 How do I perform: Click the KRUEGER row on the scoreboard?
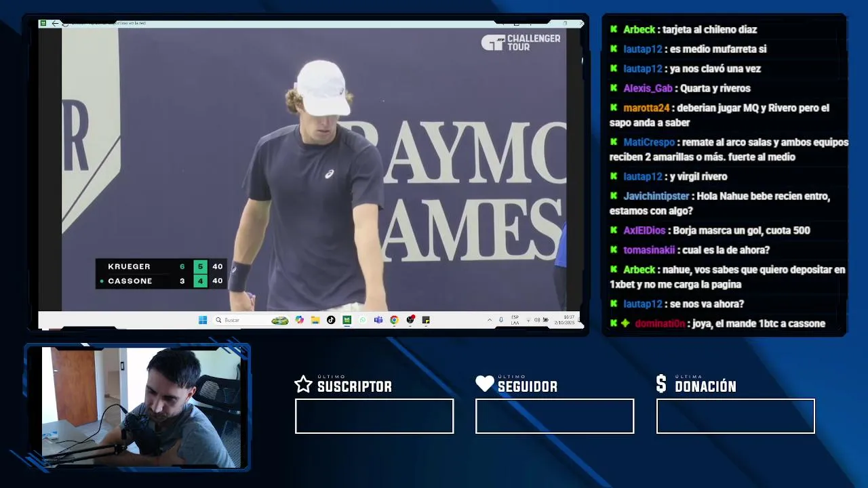point(160,266)
